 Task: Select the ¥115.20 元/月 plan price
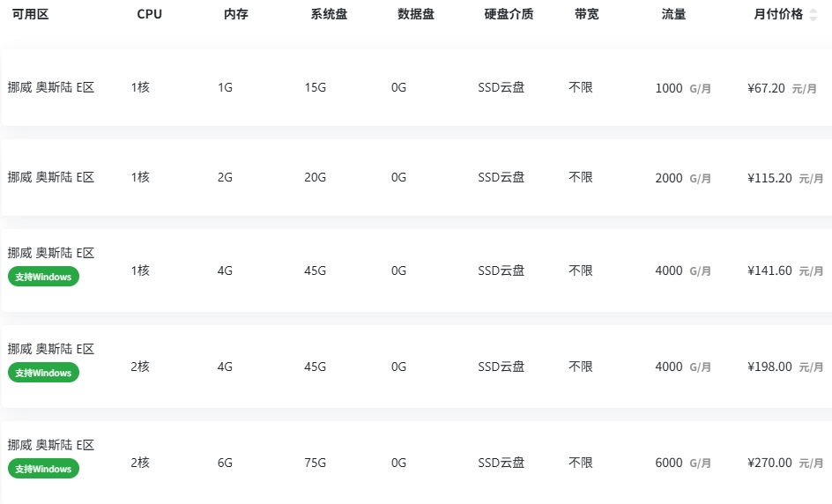click(x=785, y=178)
